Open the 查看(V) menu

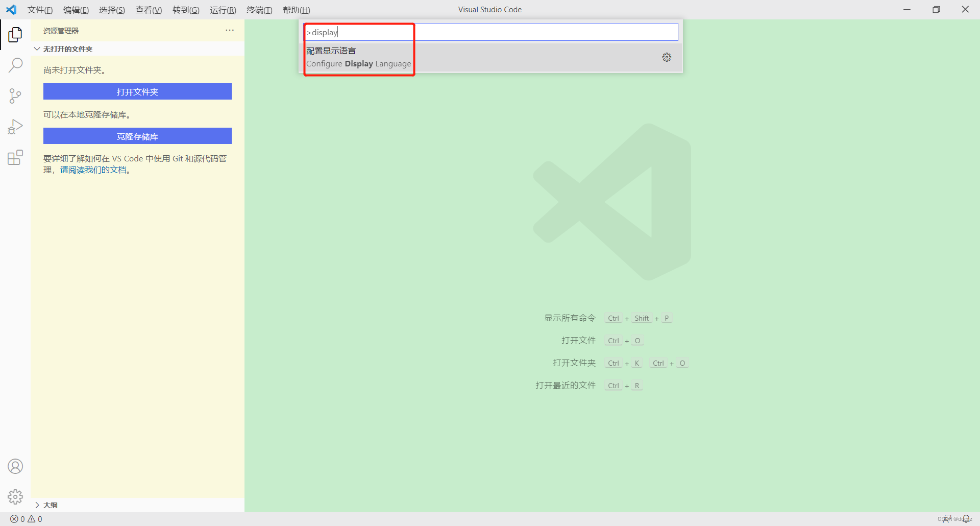(149, 10)
